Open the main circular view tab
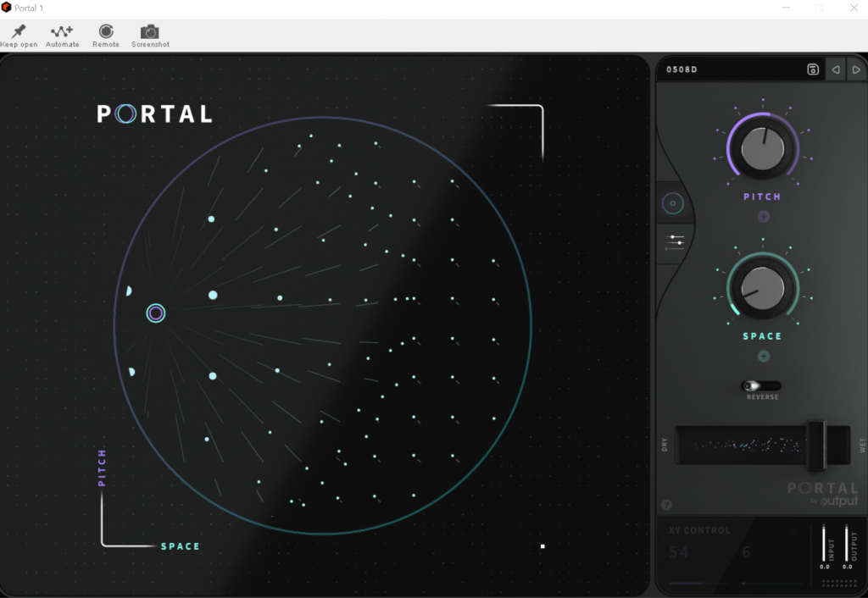The height and width of the screenshot is (598, 868). pos(673,203)
